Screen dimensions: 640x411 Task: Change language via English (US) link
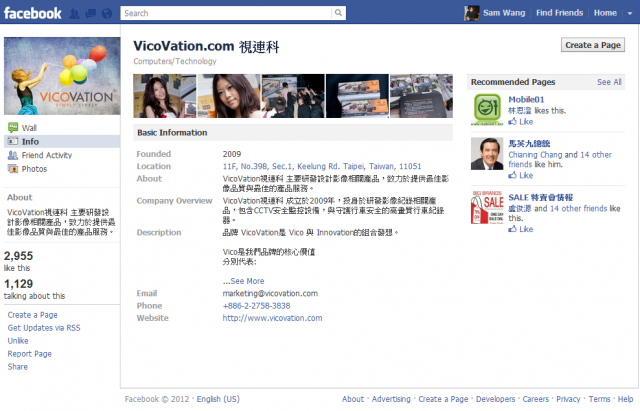[218, 399]
